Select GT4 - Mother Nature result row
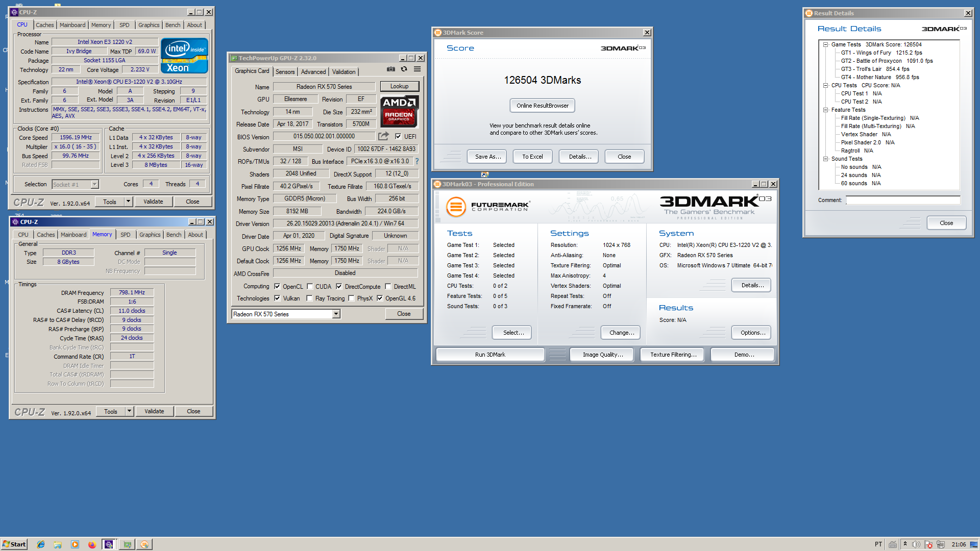This screenshot has width=980, height=551. (x=880, y=77)
